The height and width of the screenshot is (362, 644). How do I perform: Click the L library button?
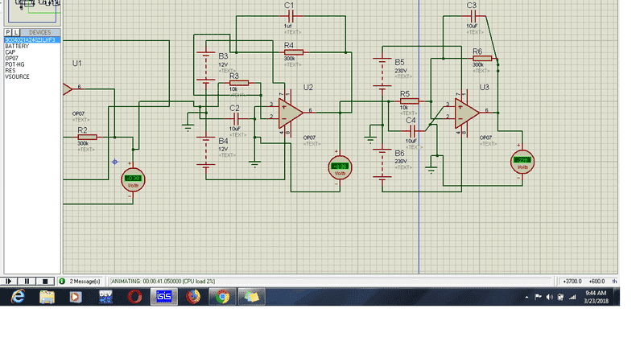[x=15, y=32]
